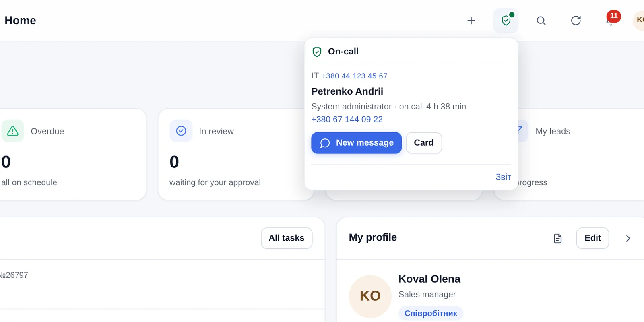This screenshot has width=644, height=322.
Task: Open the Звіт link in On-call popup
Action: coord(503,177)
